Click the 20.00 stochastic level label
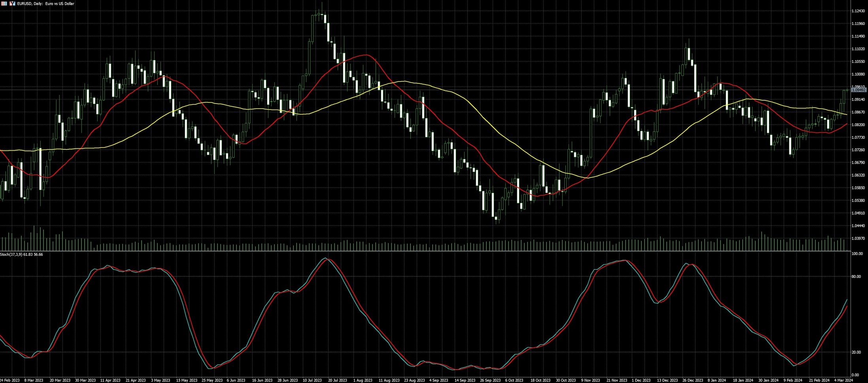This screenshot has height=383, width=868. click(x=856, y=352)
